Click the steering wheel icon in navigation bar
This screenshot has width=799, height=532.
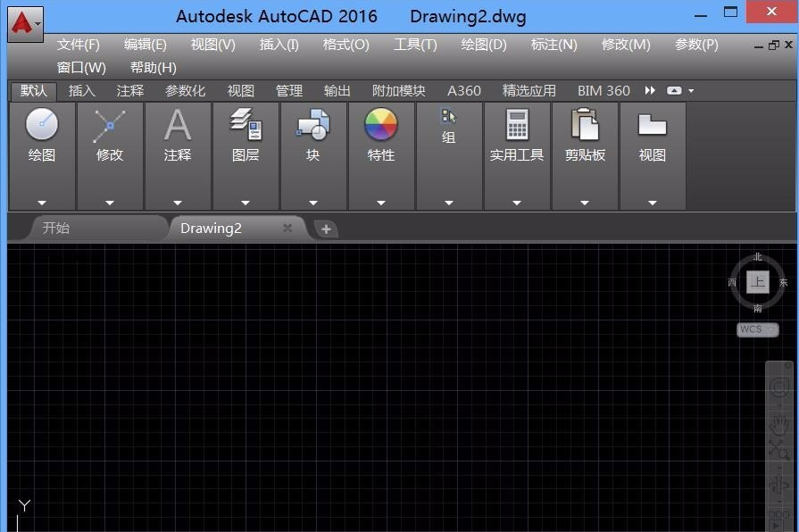(x=779, y=387)
